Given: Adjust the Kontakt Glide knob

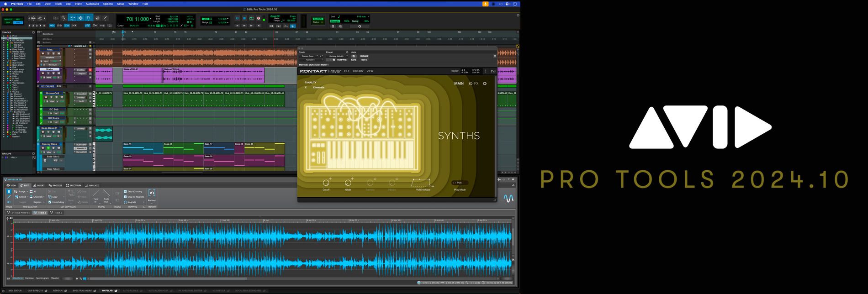Looking at the screenshot, I should pos(348,183).
